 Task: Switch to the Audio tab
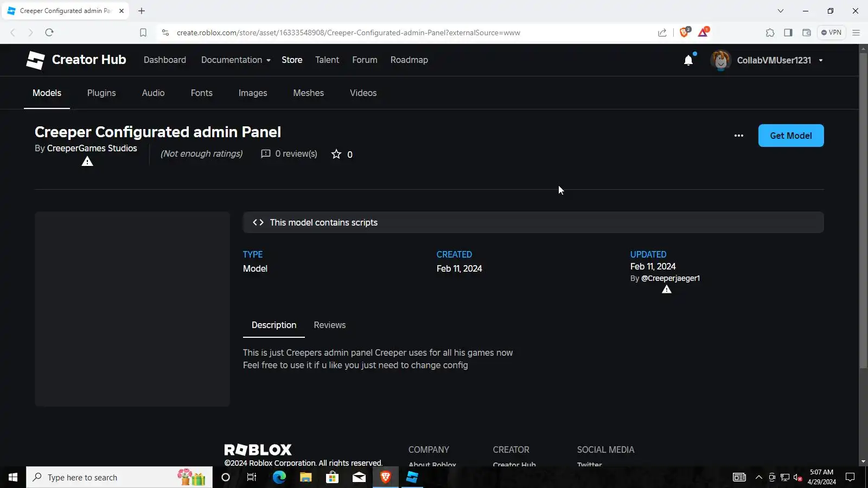[x=153, y=93]
